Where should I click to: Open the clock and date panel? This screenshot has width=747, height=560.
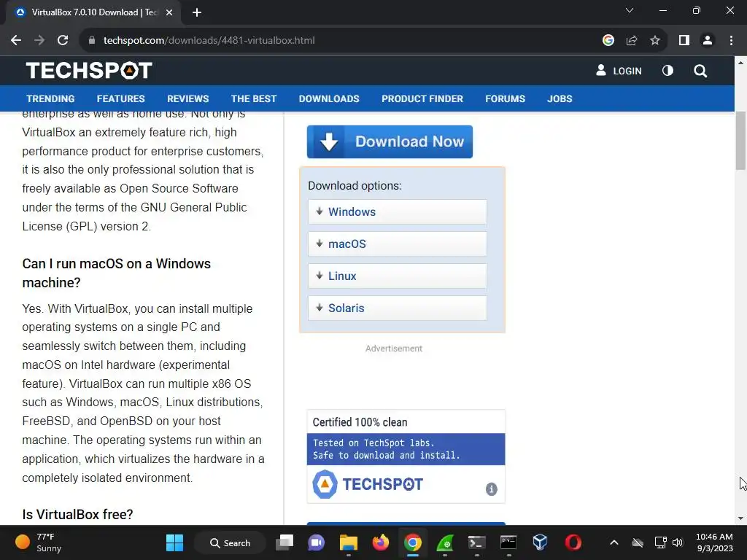pyautogui.click(x=714, y=542)
